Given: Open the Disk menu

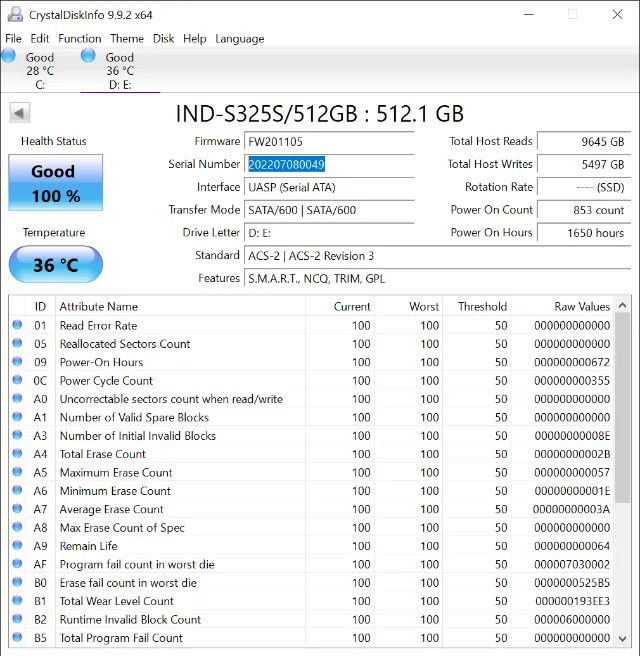Looking at the screenshot, I should click(164, 38).
